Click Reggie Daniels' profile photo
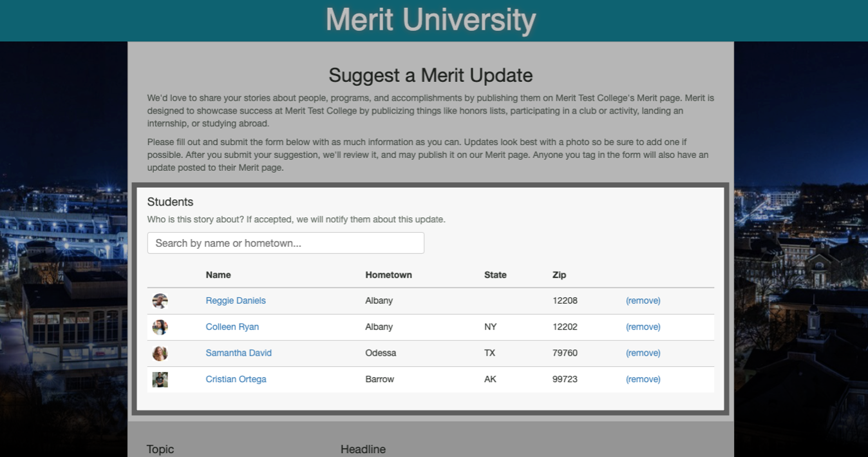The height and width of the screenshot is (457, 868). (x=160, y=301)
